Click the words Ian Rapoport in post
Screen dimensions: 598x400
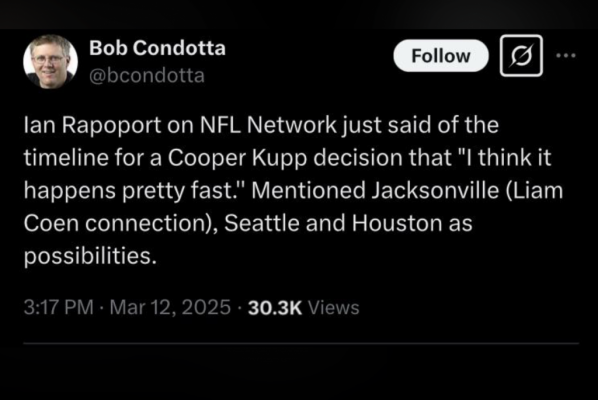pos(93,125)
